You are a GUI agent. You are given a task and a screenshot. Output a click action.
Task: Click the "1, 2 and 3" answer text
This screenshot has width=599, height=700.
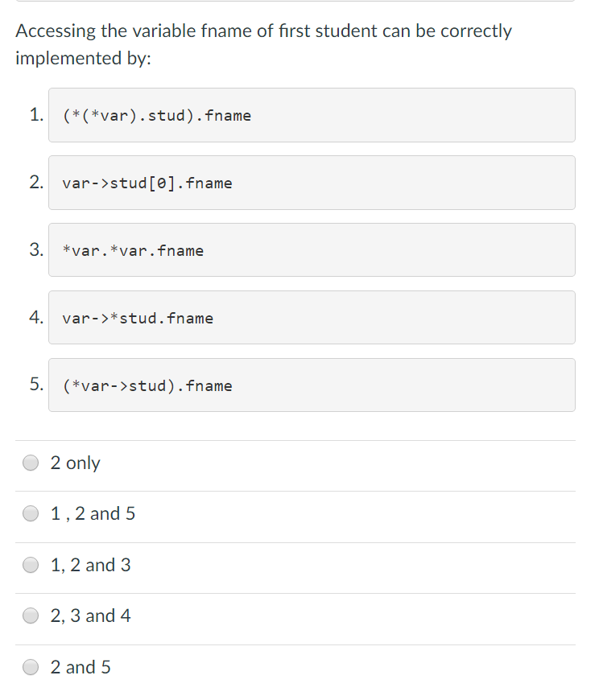[91, 565]
